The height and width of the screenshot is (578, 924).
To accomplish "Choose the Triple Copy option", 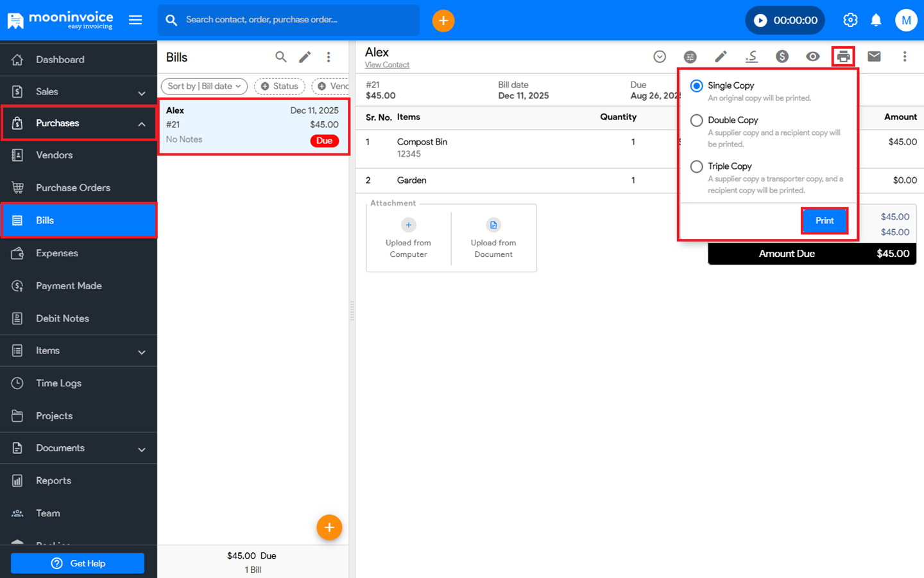I will [696, 166].
